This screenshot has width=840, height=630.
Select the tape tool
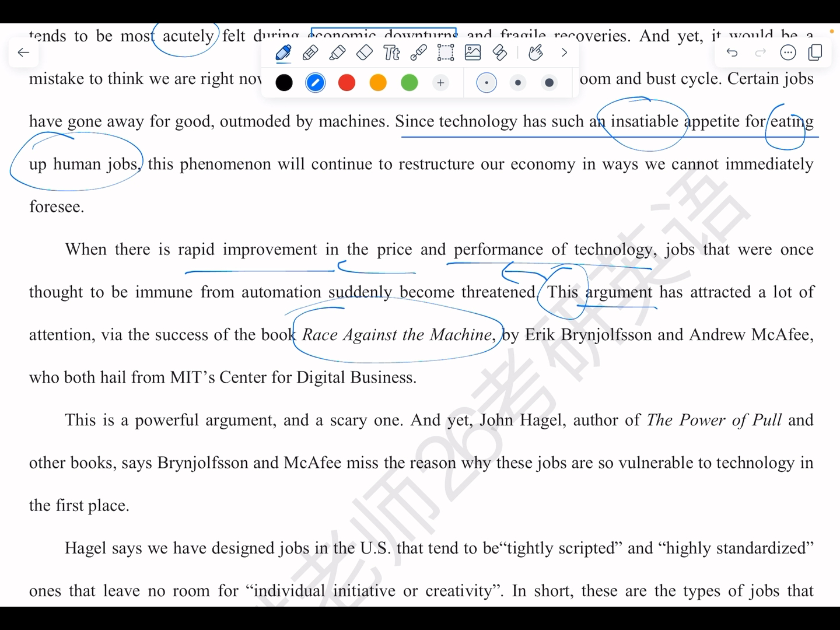500,53
